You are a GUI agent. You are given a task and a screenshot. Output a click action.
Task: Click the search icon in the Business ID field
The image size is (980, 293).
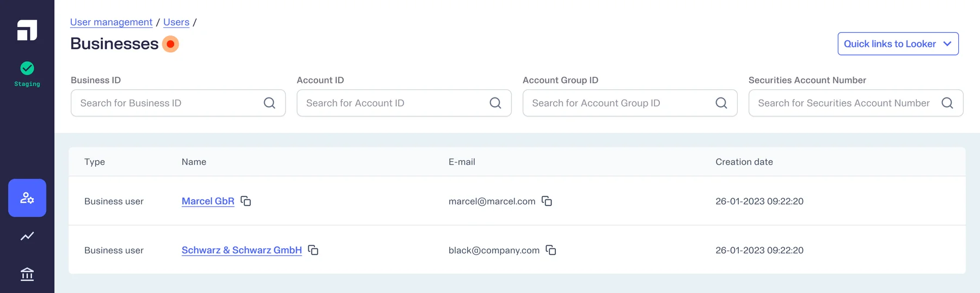tap(269, 103)
